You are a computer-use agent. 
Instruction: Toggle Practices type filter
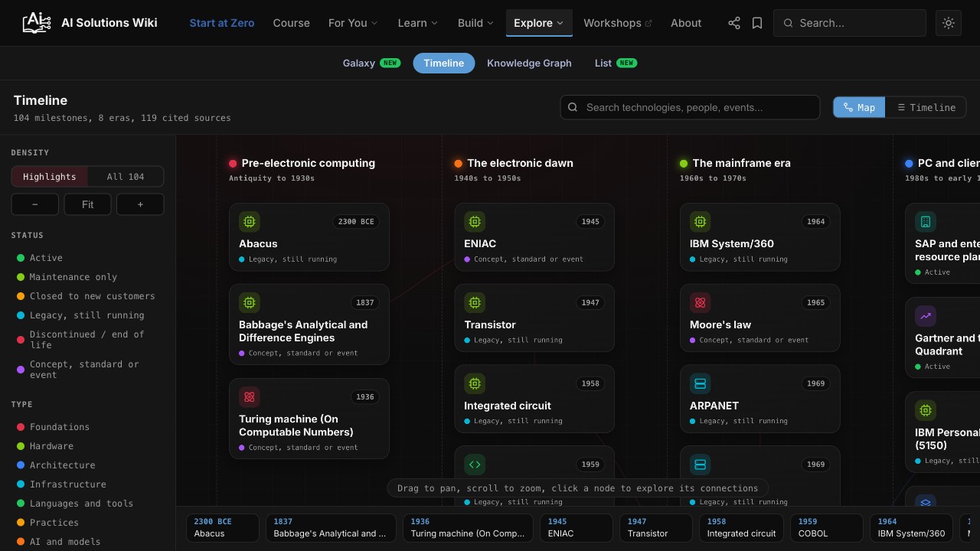point(47,523)
